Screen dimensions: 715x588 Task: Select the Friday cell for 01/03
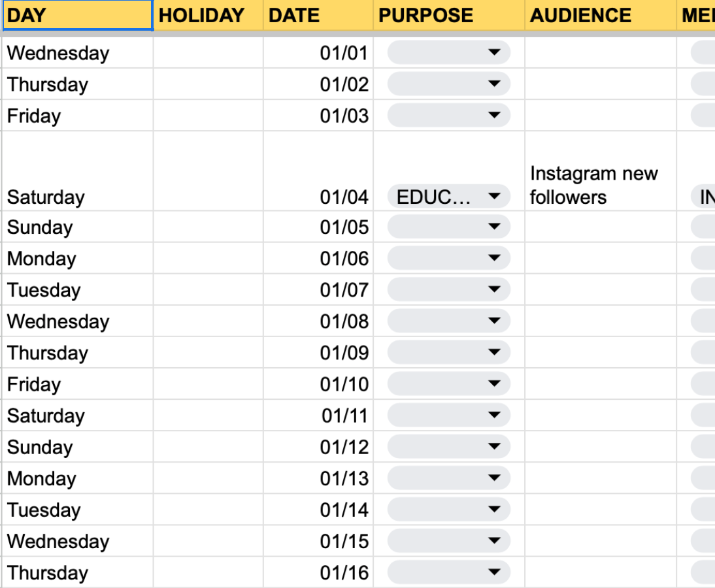78,116
